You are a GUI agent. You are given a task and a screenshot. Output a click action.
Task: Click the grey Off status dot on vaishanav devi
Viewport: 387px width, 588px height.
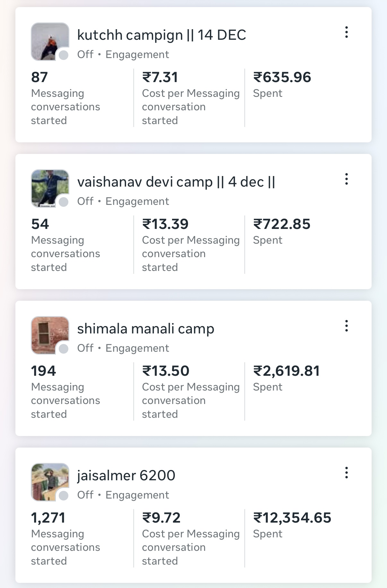pos(64,202)
